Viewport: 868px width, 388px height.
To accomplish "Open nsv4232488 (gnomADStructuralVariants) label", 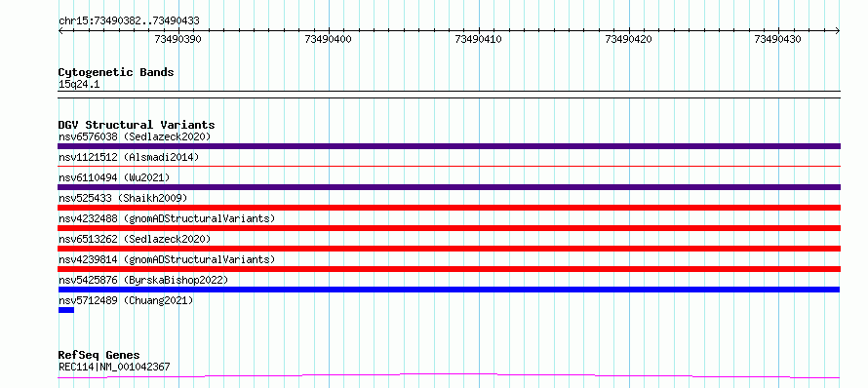I will (x=167, y=218).
